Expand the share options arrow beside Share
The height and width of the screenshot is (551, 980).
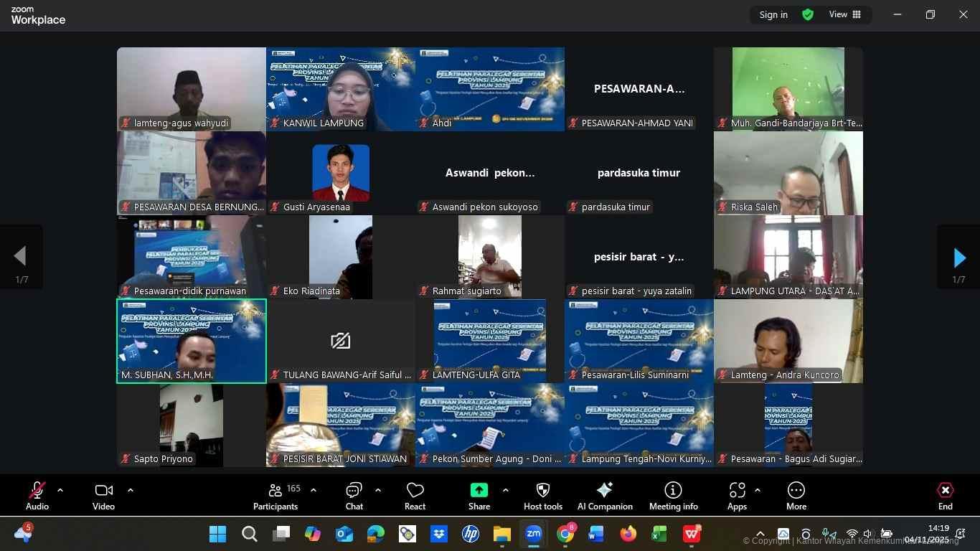coord(506,491)
